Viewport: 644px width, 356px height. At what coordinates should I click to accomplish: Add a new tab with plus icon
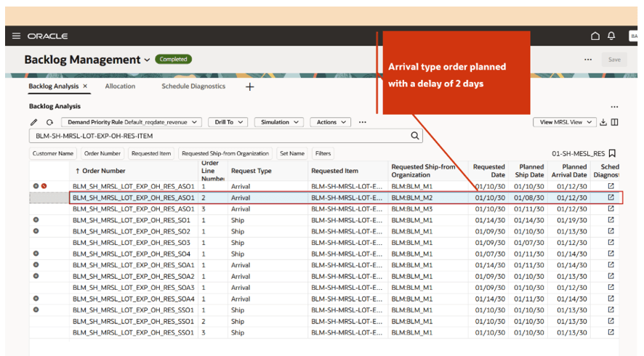click(250, 86)
